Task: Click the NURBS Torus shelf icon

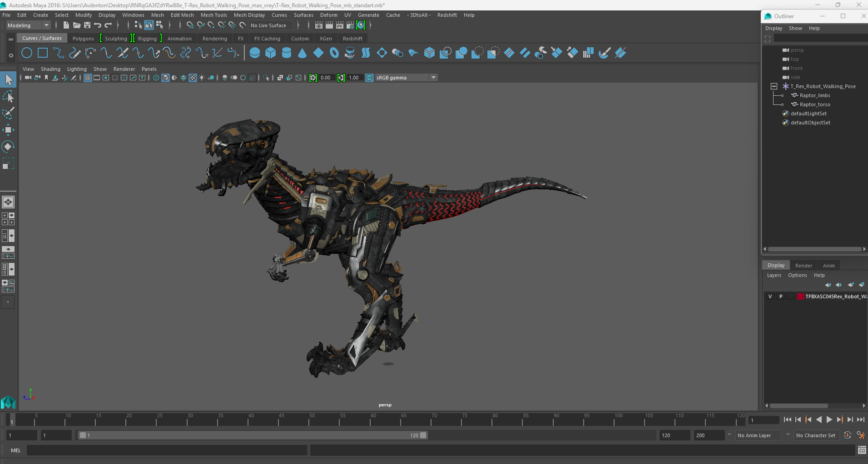Action: (x=334, y=53)
